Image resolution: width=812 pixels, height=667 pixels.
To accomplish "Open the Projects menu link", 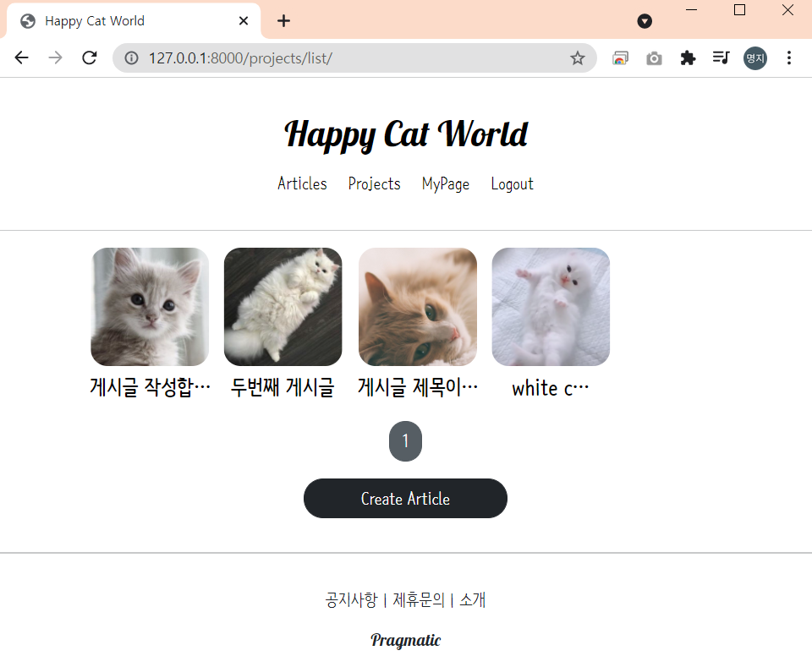I will 375,183.
